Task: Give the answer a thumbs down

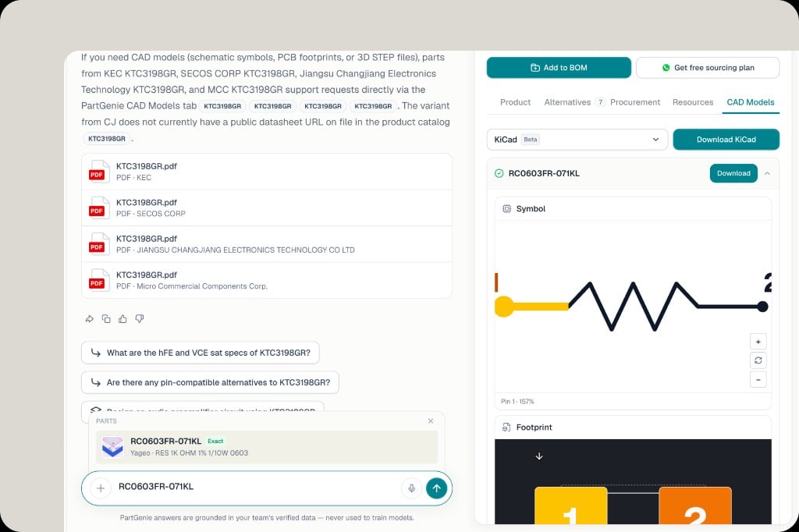Action: 139,319
